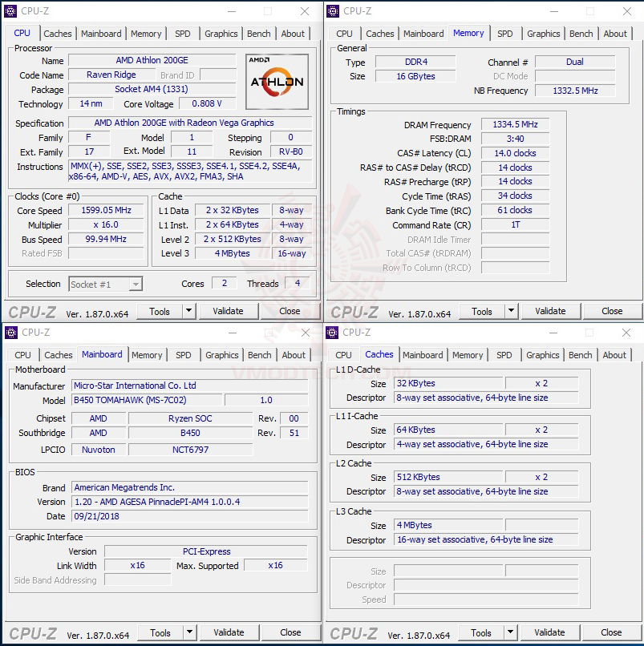644x646 pixels.
Task: Click CPU-Z app icon in Mainboard window titlebar
Action: click(11, 332)
